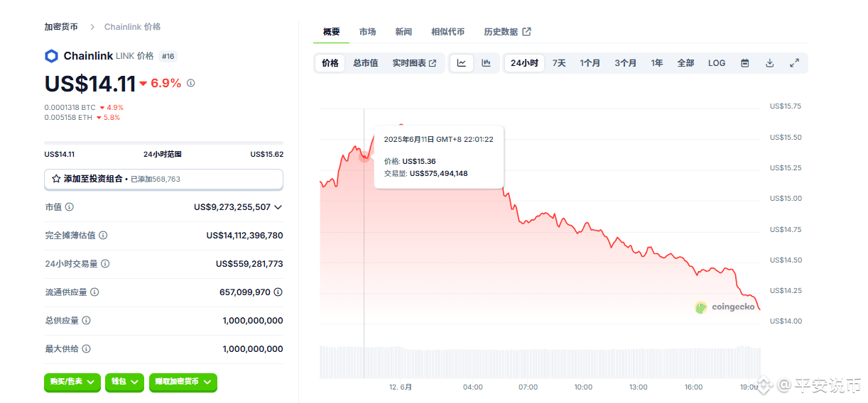
Task: Download chart data icon
Action: click(x=769, y=63)
